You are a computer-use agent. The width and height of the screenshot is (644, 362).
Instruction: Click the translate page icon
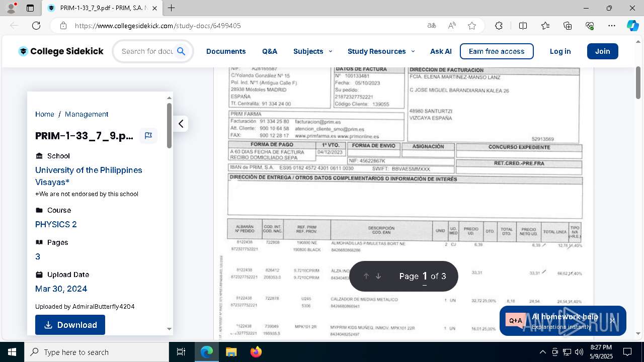pyautogui.click(x=431, y=26)
